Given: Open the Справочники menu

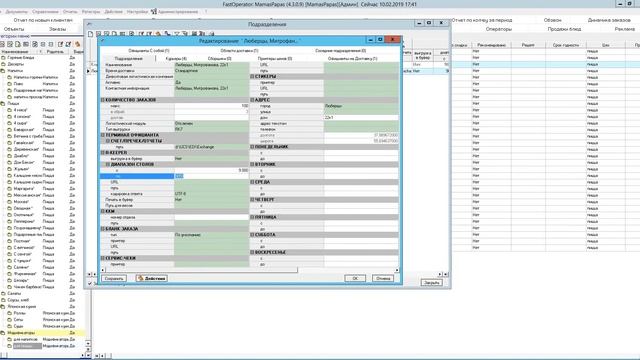Looking at the screenshot, I should coord(45,12).
